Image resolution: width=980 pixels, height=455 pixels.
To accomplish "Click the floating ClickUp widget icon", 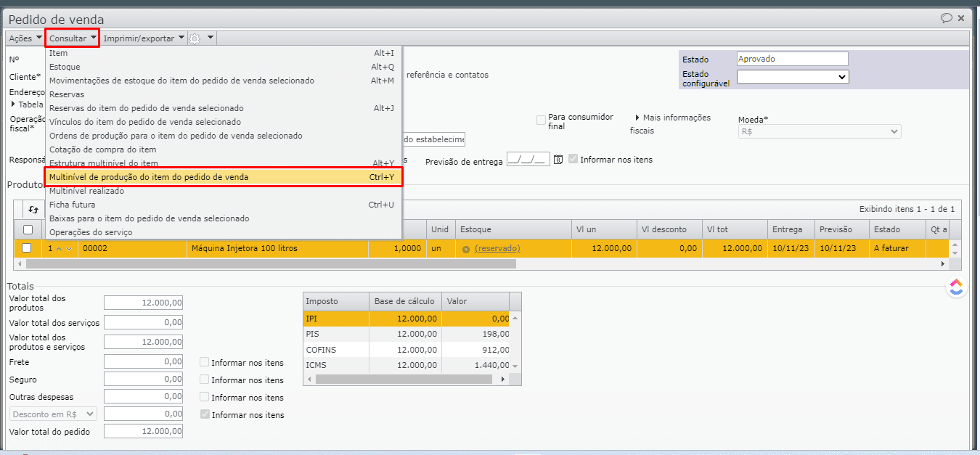I will pos(956,287).
